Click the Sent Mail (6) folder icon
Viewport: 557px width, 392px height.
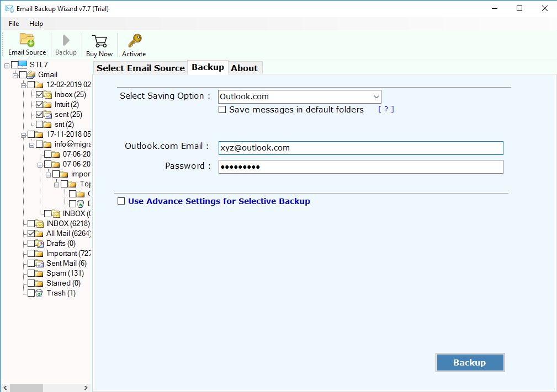pos(39,264)
